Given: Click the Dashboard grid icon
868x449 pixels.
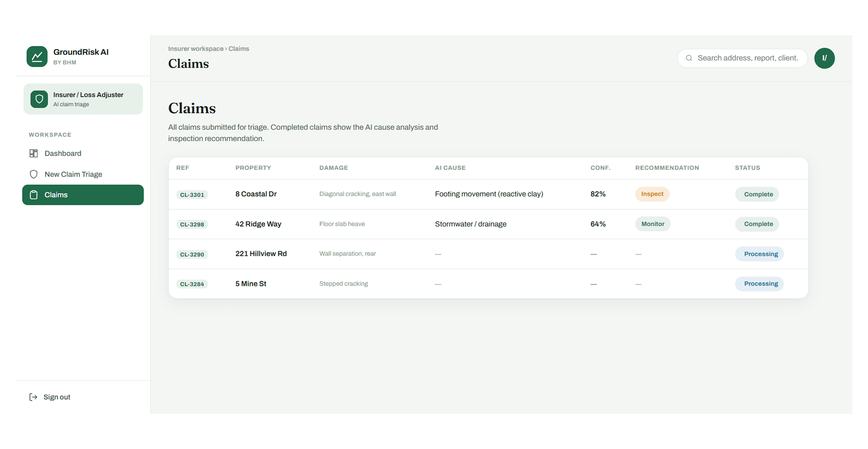Looking at the screenshot, I should (34, 153).
